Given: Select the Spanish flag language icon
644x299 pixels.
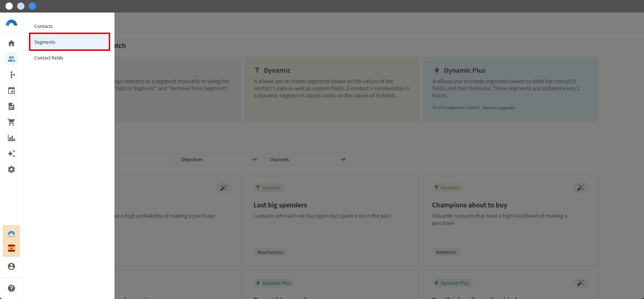Looking at the screenshot, I should (11, 248).
